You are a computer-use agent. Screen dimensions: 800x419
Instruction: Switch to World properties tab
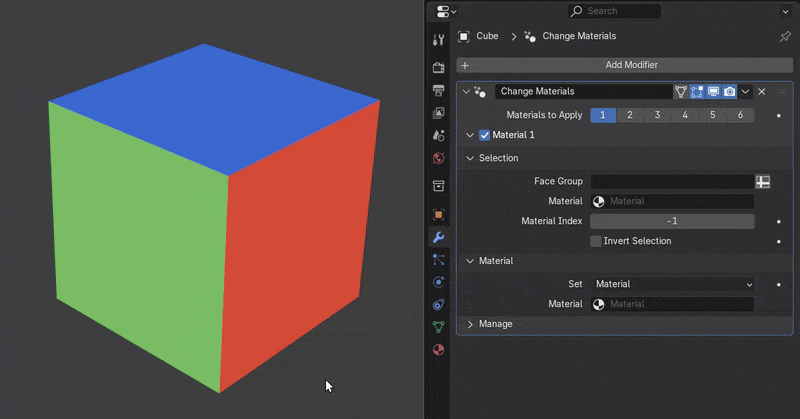coord(438,159)
